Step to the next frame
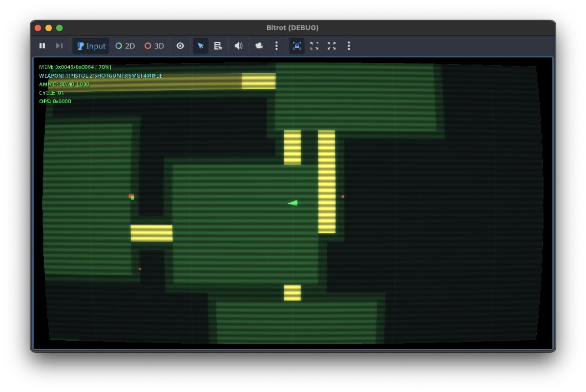This screenshot has height=392, width=586. coord(59,45)
